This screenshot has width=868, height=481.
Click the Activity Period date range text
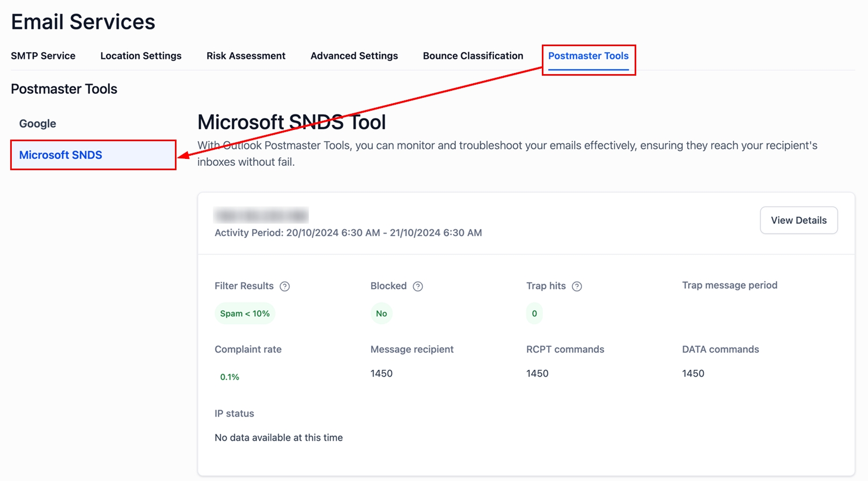point(348,233)
